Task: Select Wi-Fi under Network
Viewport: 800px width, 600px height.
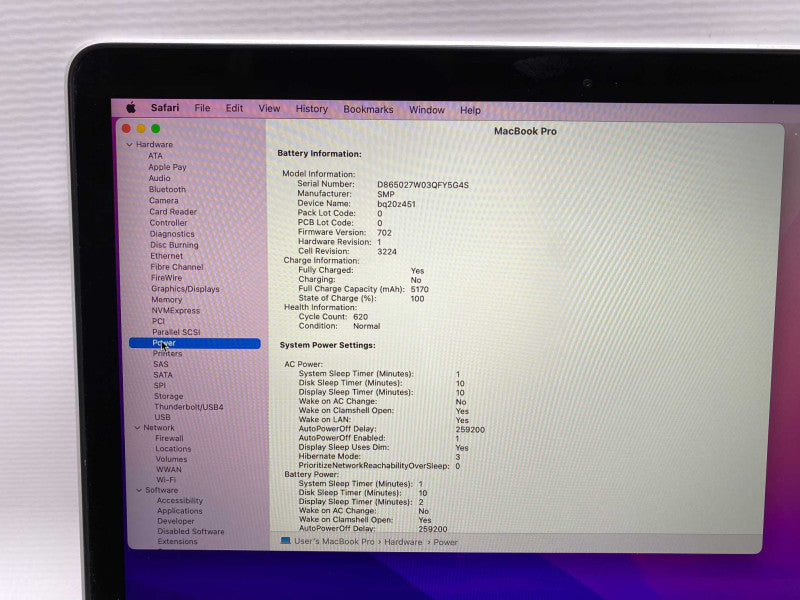Action: (166, 480)
